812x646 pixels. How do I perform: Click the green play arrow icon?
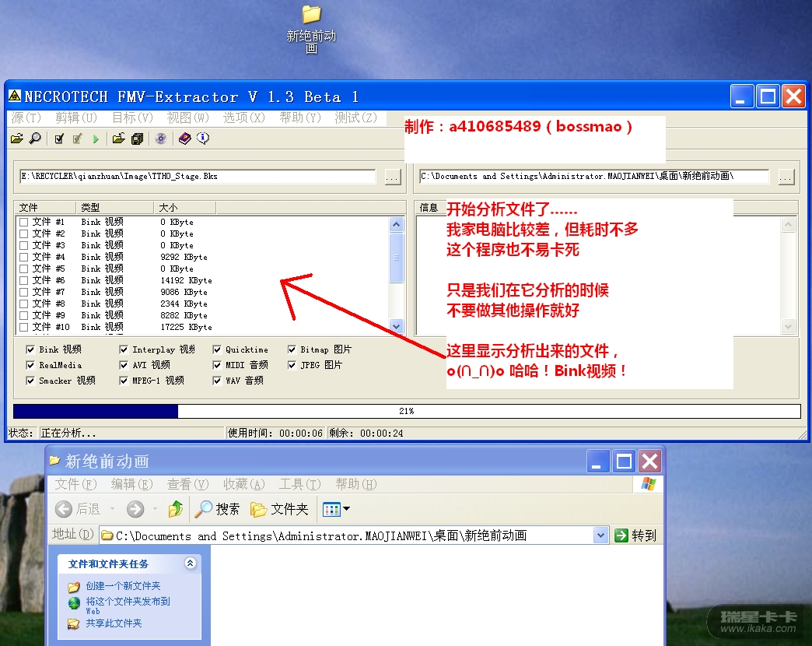pyautogui.click(x=96, y=139)
